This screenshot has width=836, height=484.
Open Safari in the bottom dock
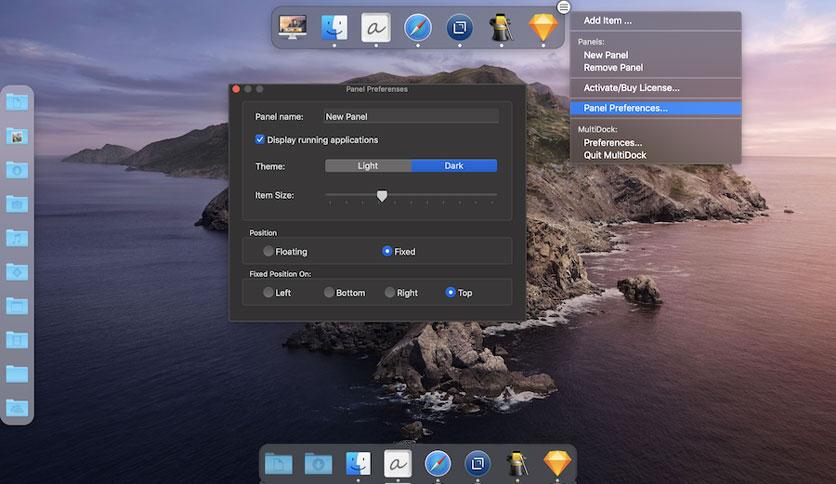pyautogui.click(x=438, y=464)
